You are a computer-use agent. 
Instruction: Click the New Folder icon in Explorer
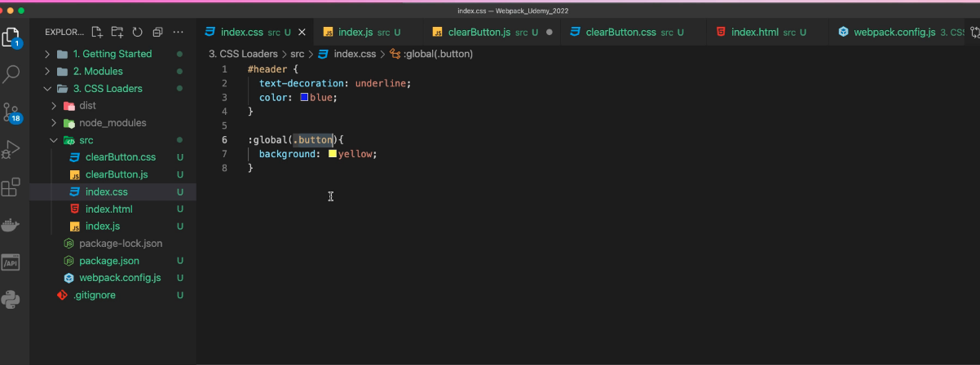(x=117, y=33)
